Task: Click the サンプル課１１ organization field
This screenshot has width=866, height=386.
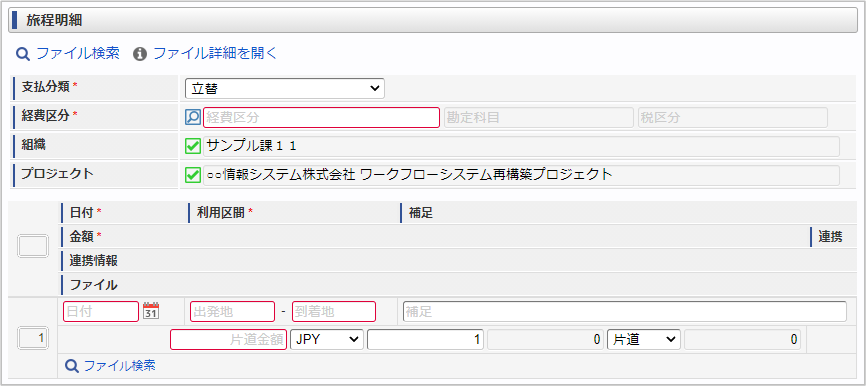Action: (521, 146)
